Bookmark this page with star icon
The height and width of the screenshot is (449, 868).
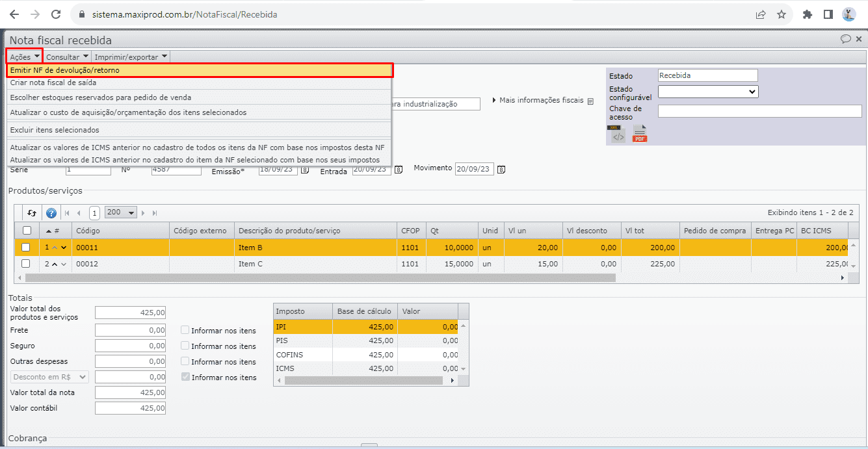[x=782, y=14]
